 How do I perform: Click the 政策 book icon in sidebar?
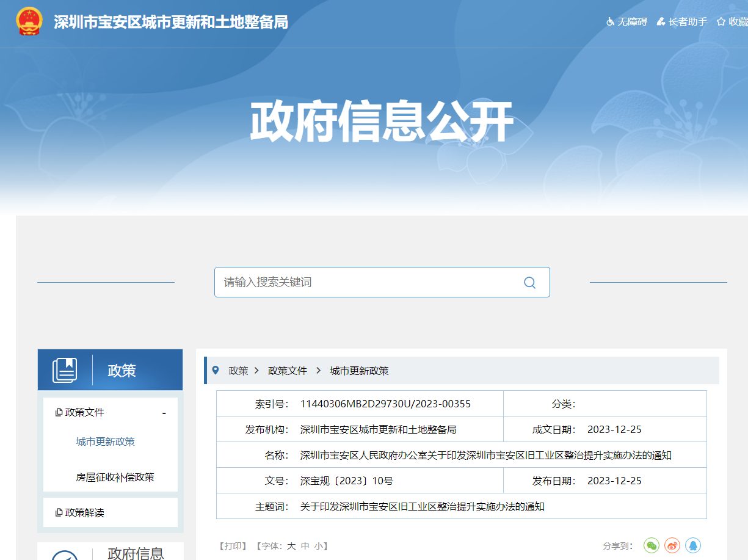(65, 370)
